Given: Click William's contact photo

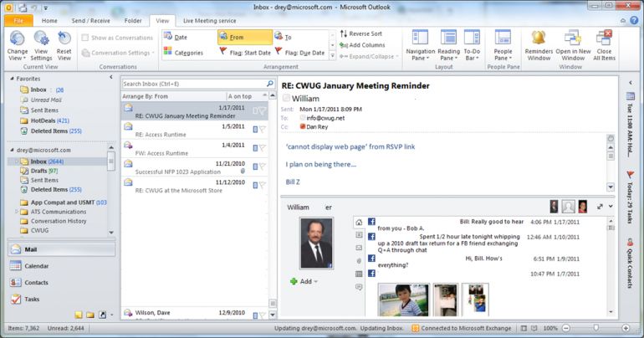Looking at the screenshot, I should tap(316, 243).
